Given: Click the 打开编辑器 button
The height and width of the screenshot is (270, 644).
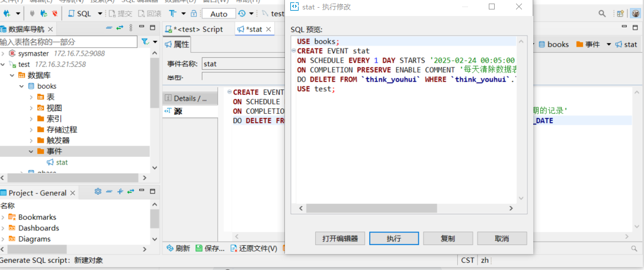Looking at the screenshot, I should (340, 239).
